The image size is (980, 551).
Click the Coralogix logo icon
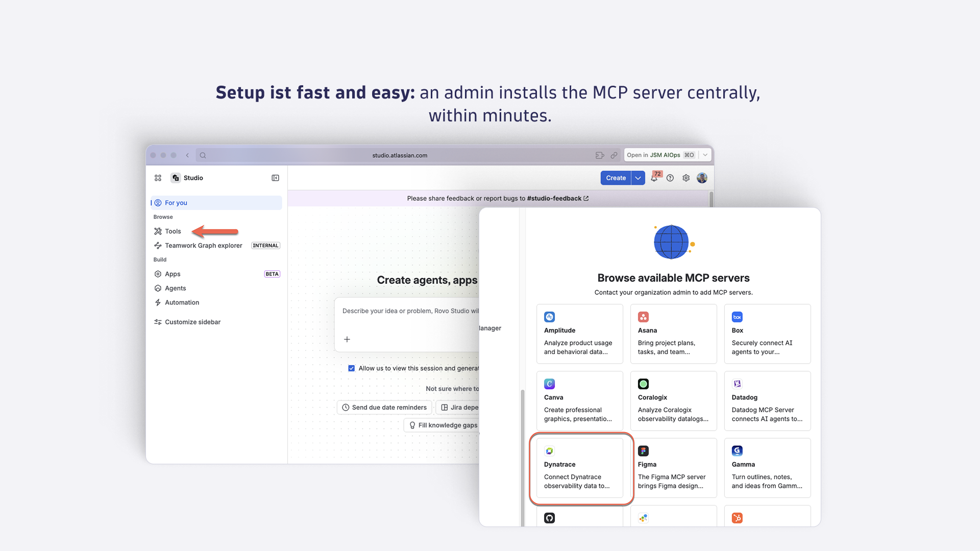click(644, 384)
